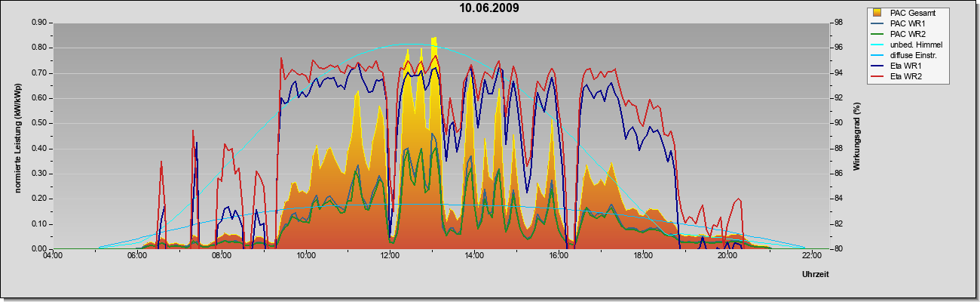Image resolution: width=980 pixels, height=302 pixels.
Task: Click the 0.10 left axis value
Action: click(41, 224)
